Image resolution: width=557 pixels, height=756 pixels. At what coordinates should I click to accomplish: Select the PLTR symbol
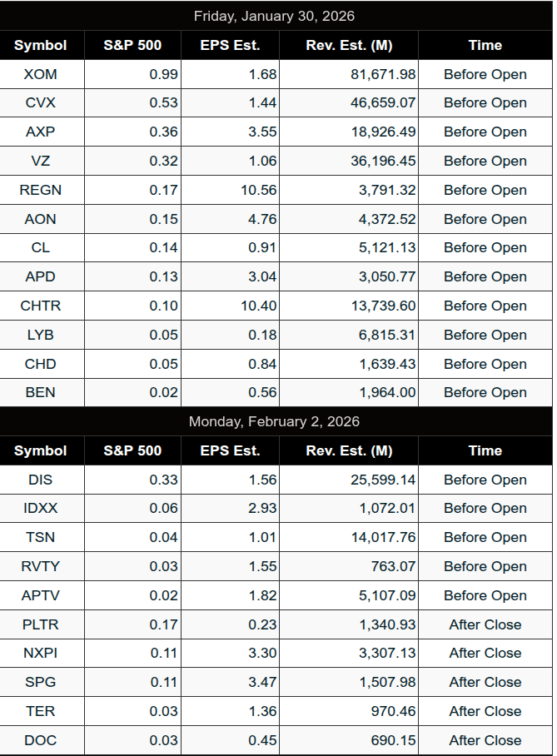[41, 624]
